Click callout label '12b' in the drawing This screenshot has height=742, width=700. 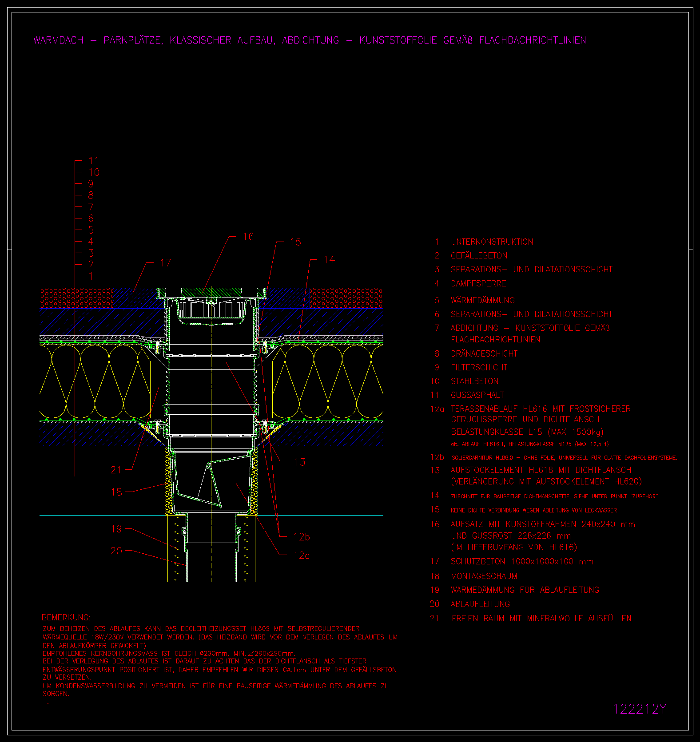[x=302, y=537]
